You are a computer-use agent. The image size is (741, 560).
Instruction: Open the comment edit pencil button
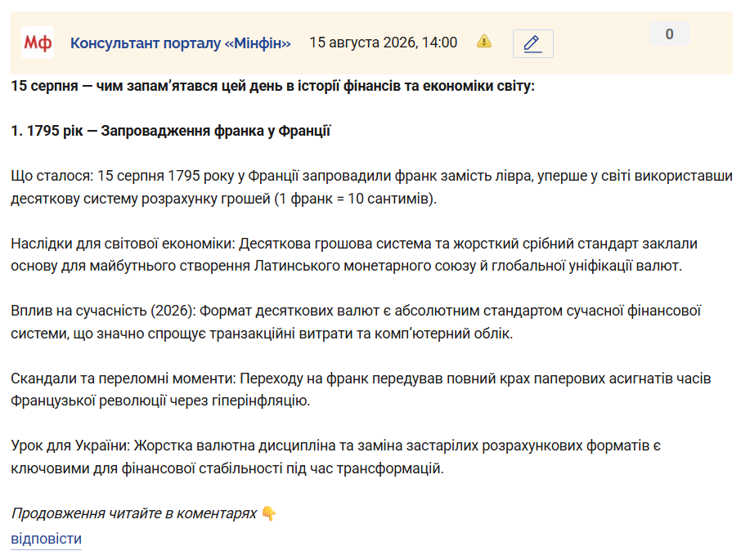[532, 43]
